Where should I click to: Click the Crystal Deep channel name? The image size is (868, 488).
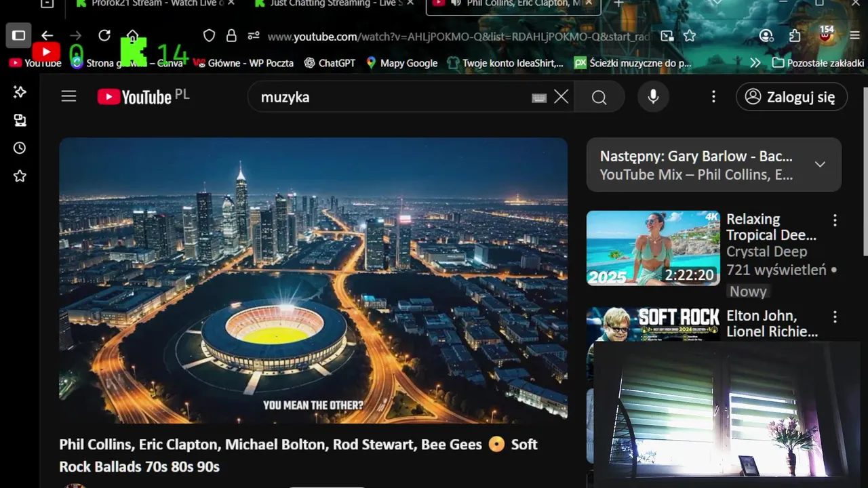[x=766, y=251]
